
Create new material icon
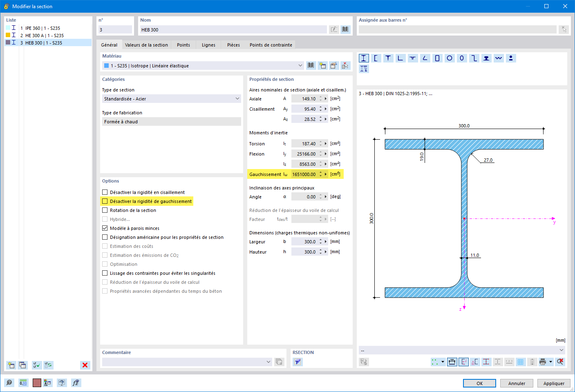click(322, 65)
